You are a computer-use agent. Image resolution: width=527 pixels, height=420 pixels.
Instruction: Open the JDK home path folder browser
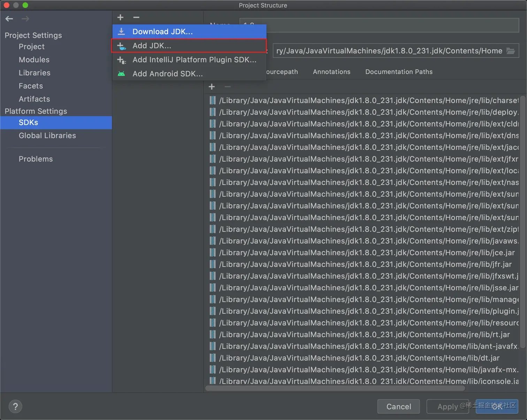coord(511,51)
